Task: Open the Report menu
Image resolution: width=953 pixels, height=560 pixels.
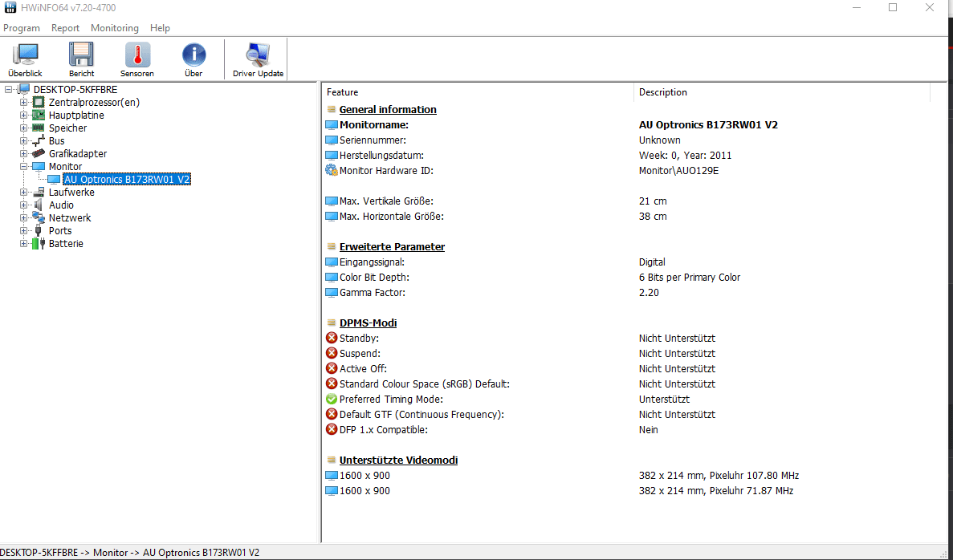Action: (65, 28)
